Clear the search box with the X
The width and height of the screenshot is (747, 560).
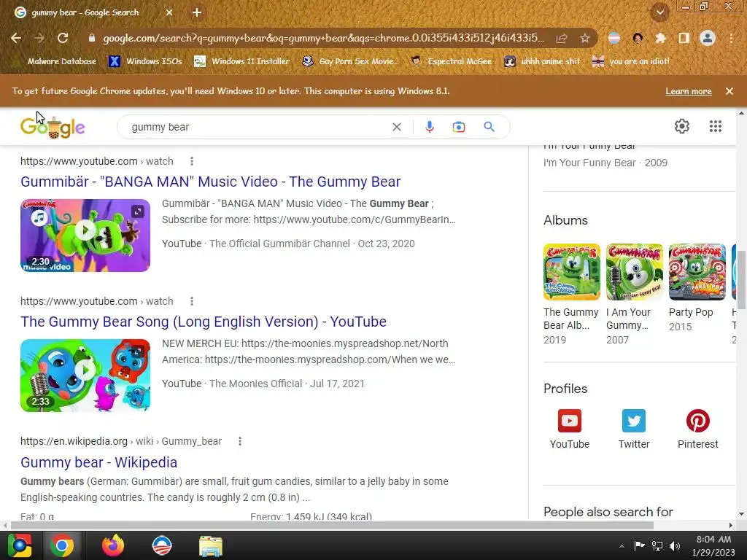397,127
